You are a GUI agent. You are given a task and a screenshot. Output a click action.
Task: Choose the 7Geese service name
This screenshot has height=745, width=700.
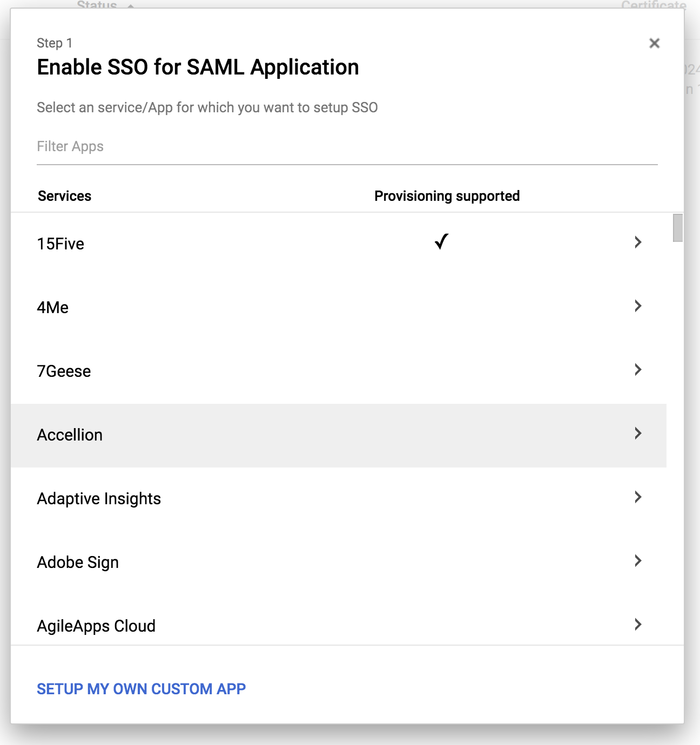click(64, 371)
